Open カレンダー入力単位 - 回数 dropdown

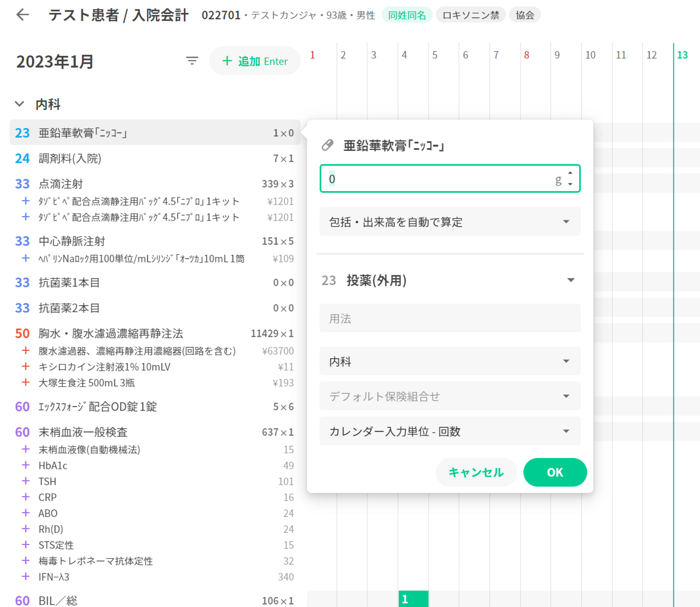pyautogui.click(x=450, y=431)
